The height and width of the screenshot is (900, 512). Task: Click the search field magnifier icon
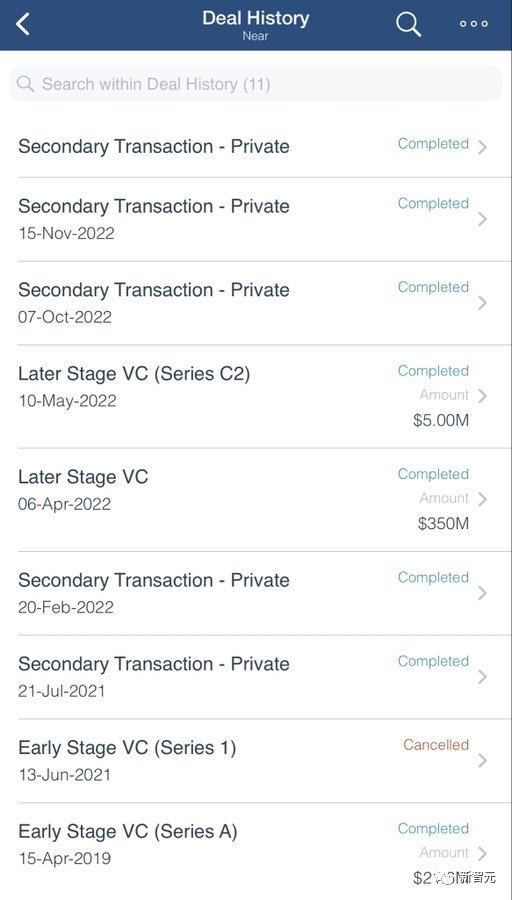25,84
